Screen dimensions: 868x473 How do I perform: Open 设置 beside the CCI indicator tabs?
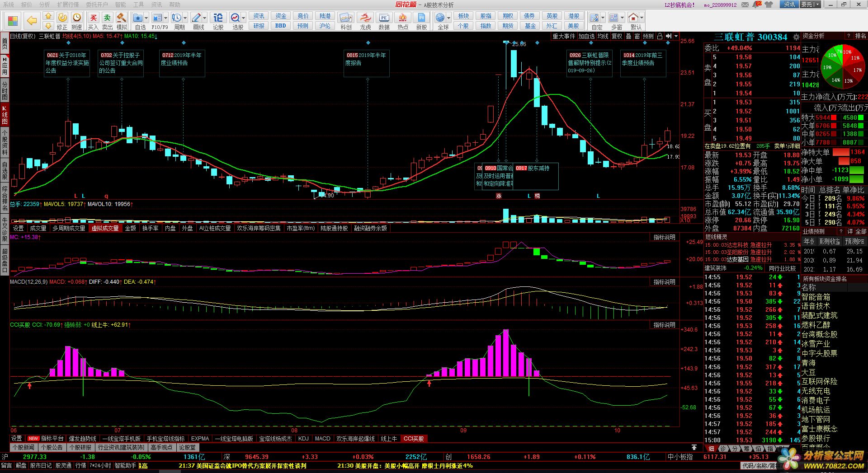16,438
